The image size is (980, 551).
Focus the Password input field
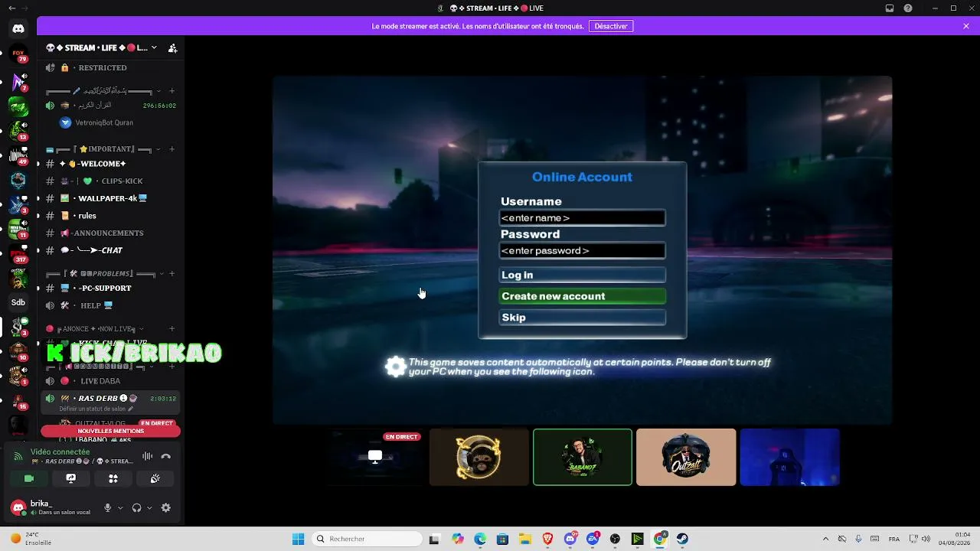(583, 251)
